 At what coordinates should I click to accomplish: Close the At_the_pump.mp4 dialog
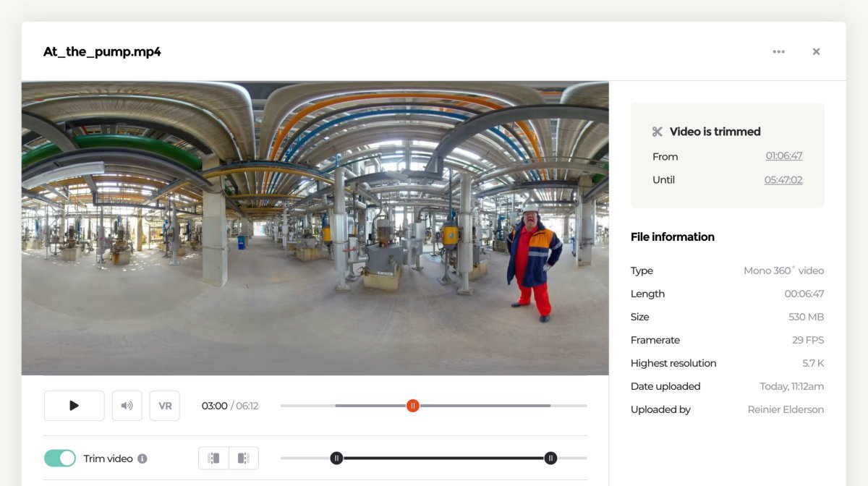point(816,51)
